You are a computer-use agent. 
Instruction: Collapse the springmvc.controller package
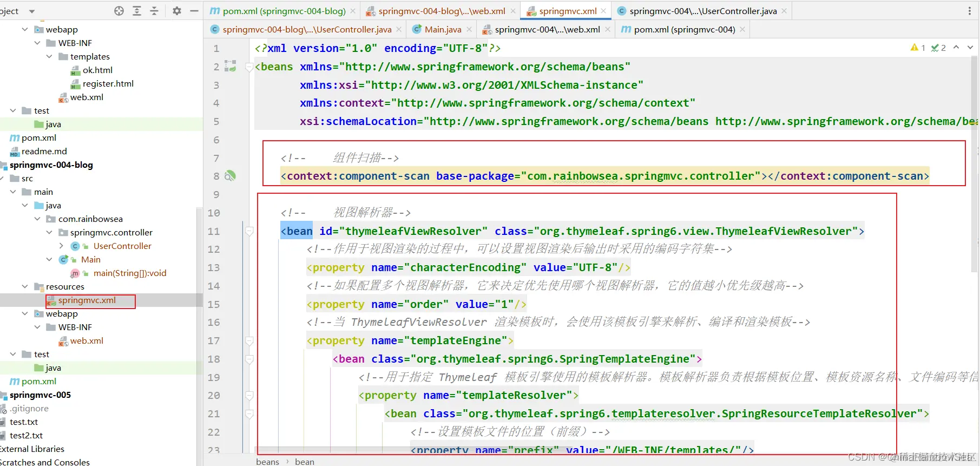[49, 232]
